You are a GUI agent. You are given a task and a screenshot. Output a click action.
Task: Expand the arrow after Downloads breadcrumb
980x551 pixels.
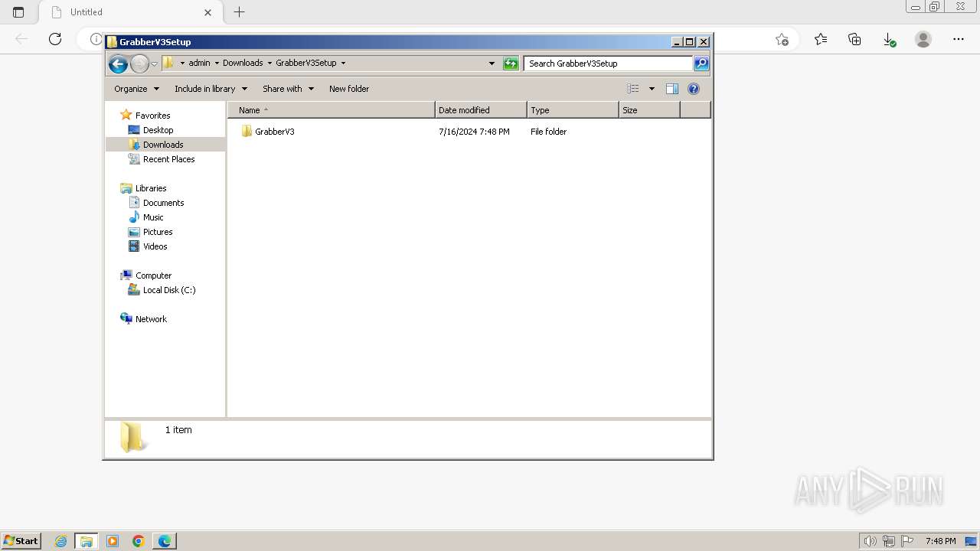coord(269,63)
